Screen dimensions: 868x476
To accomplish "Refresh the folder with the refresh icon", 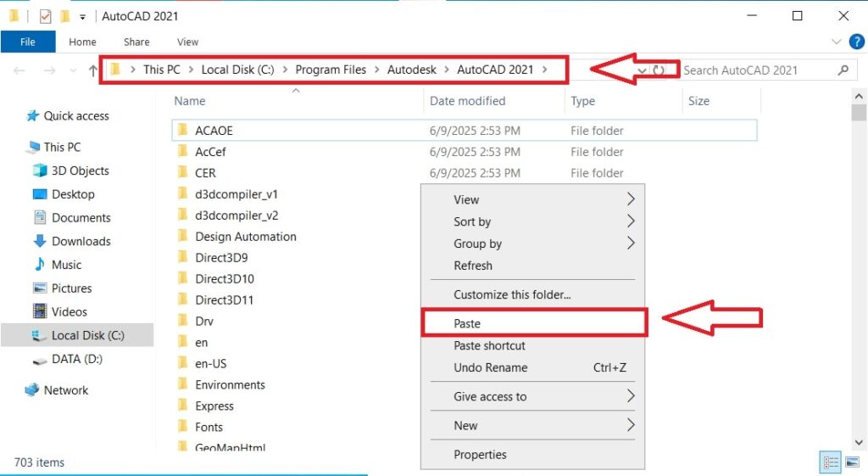I will (659, 70).
